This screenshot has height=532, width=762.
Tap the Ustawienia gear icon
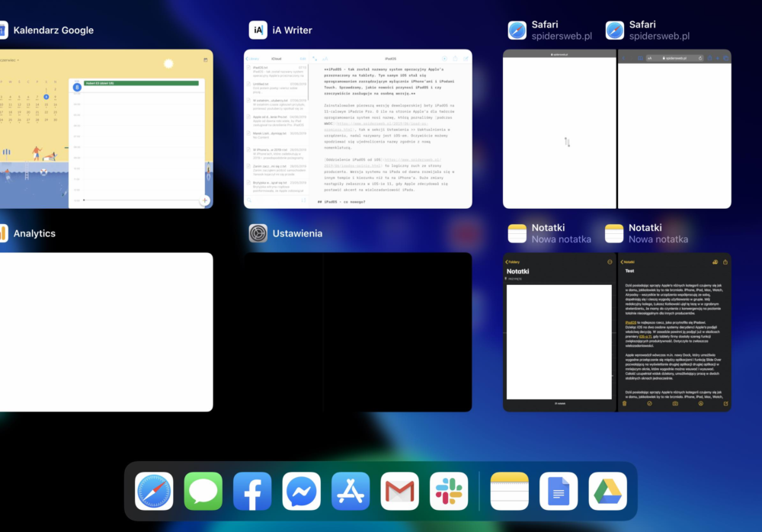(x=258, y=233)
